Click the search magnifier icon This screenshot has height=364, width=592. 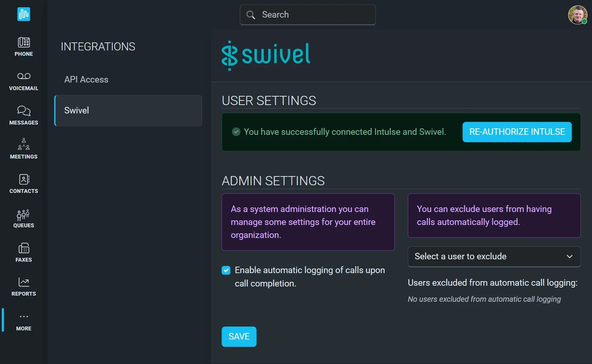(251, 15)
